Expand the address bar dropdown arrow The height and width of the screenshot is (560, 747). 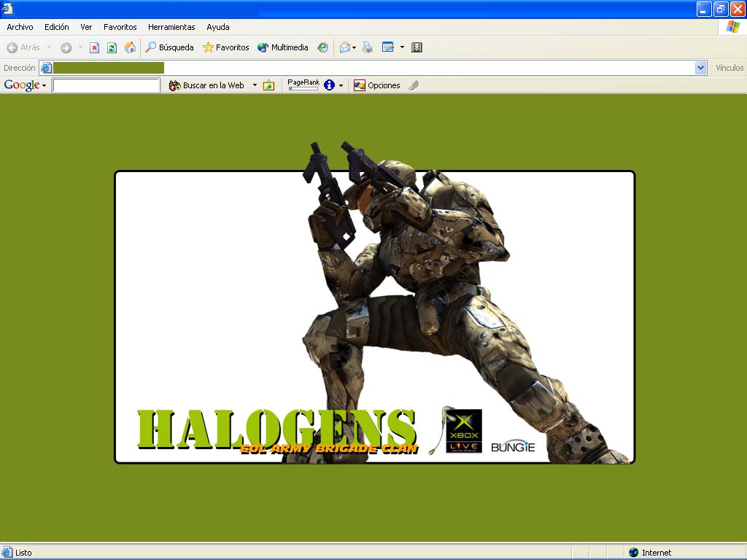tap(701, 68)
